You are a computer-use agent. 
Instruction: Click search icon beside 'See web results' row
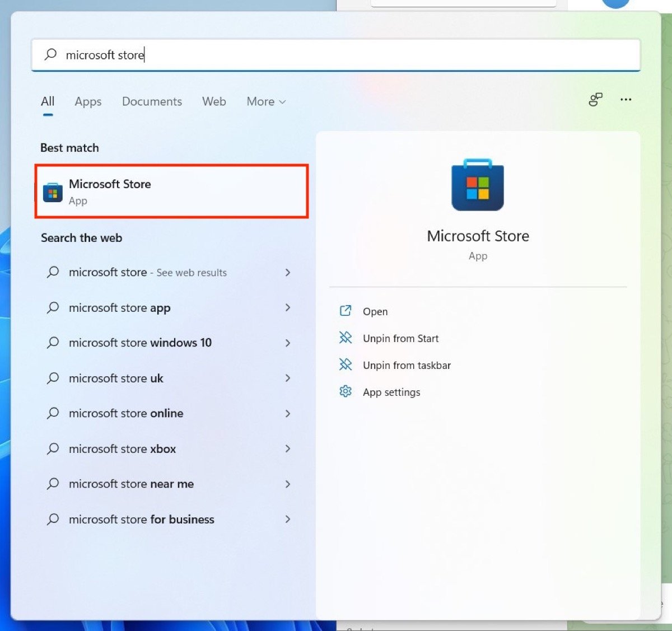53,272
